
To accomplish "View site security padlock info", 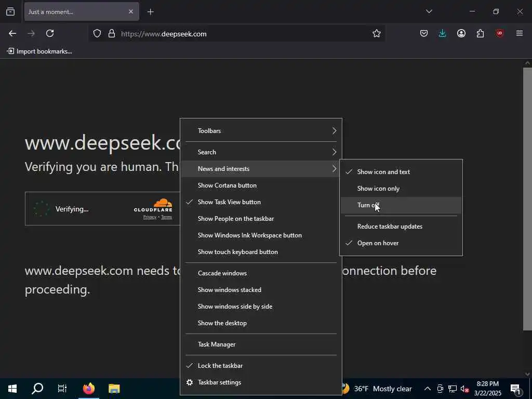I will click(112, 33).
